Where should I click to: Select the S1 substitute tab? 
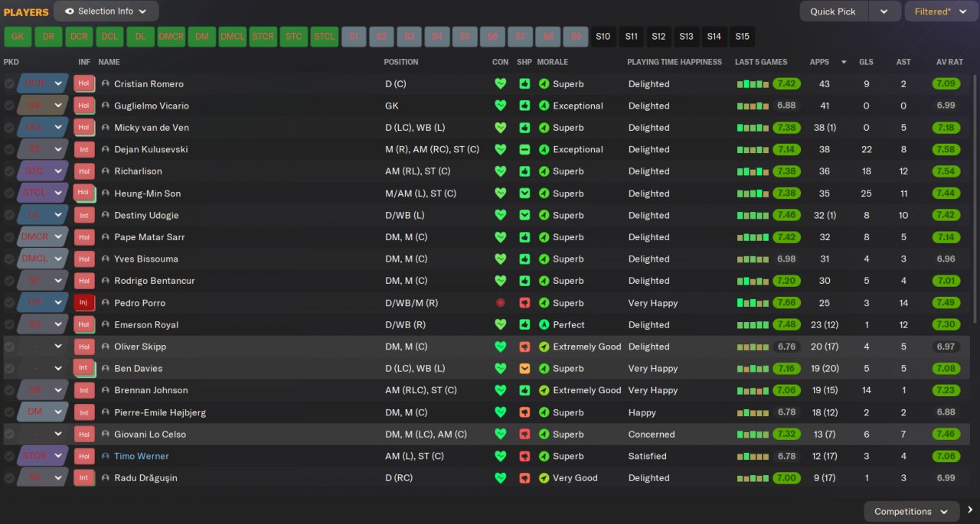[354, 36]
